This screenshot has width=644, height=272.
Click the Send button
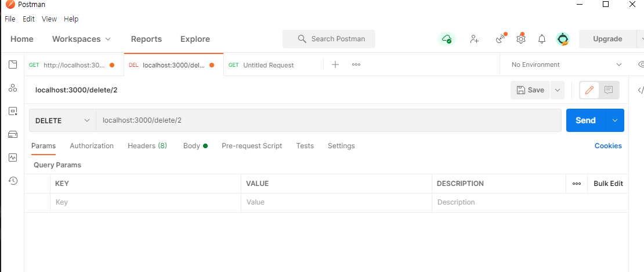(585, 120)
